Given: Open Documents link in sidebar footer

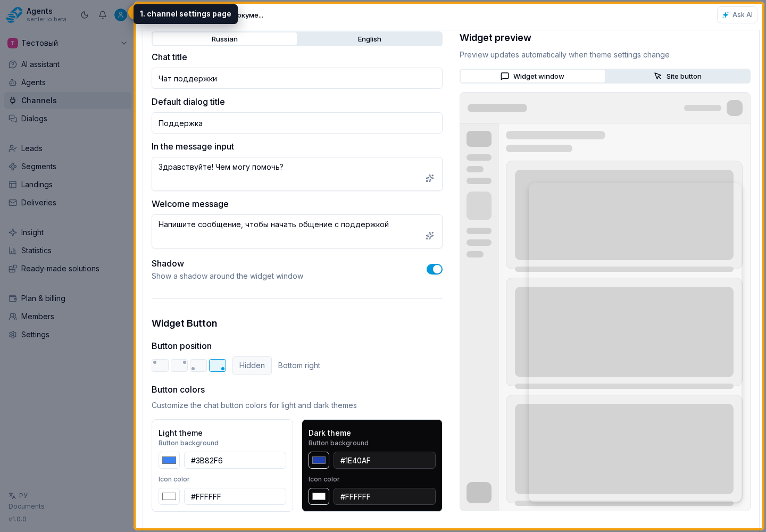Looking at the screenshot, I should pos(27,506).
